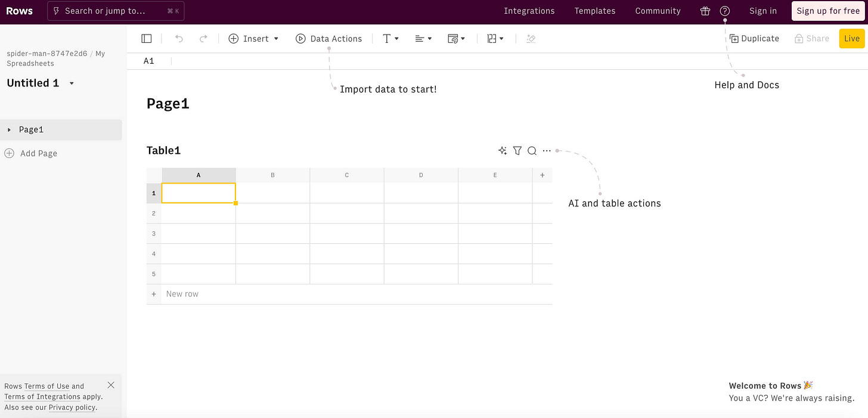Image resolution: width=868 pixels, height=418 pixels.
Task: Click the Page1 page title
Action: pyautogui.click(x=168, y=103)
